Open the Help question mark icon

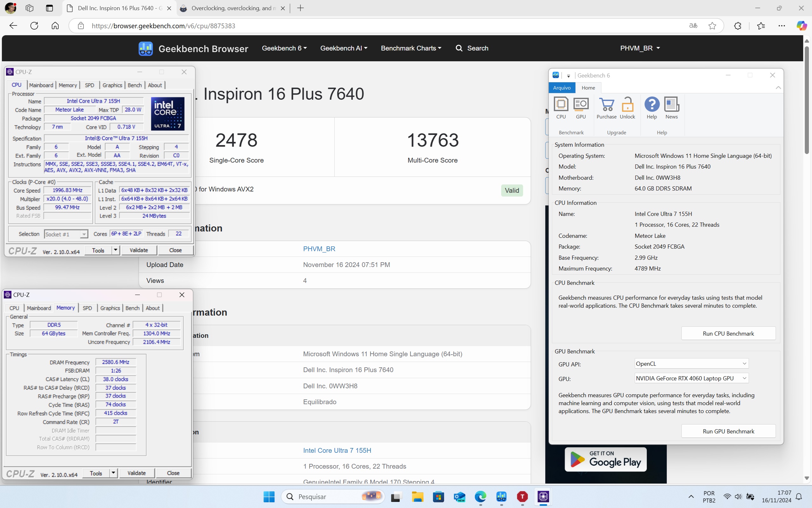(652, 108)
